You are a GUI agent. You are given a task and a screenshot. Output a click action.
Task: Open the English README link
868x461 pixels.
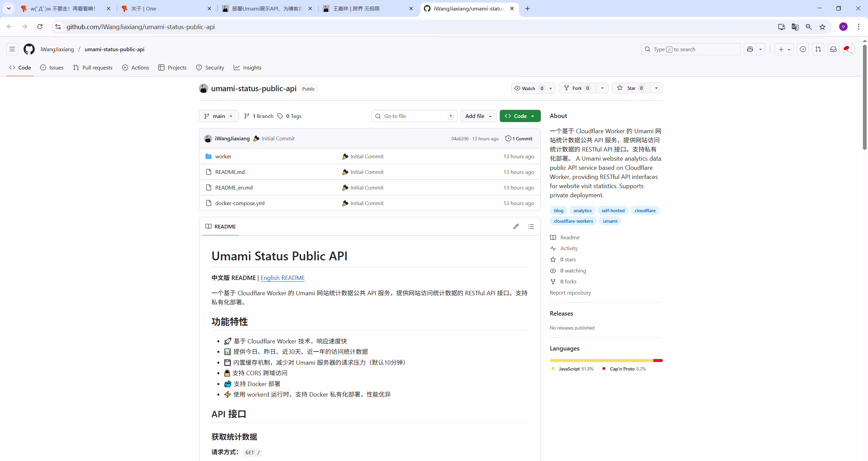click(x=282, y=278)
